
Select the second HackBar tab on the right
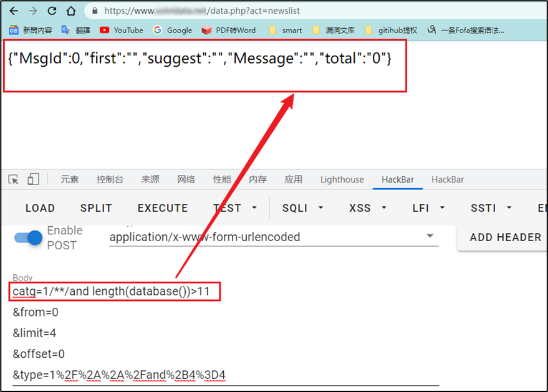448,179
